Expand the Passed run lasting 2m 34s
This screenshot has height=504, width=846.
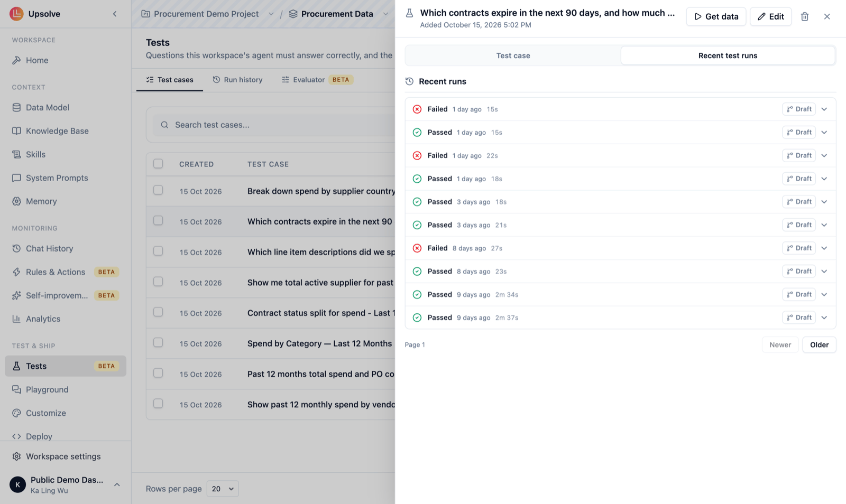tap(824, 294)
